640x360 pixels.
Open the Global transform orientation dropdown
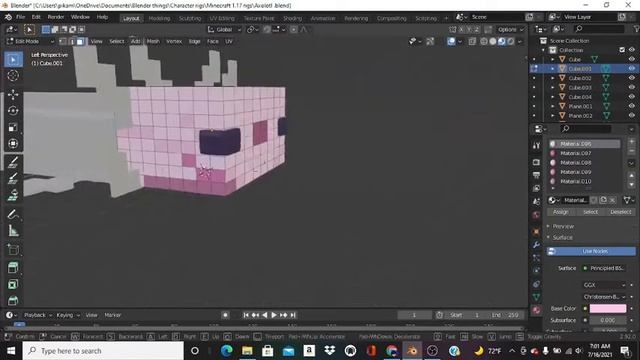coord(224,29)
